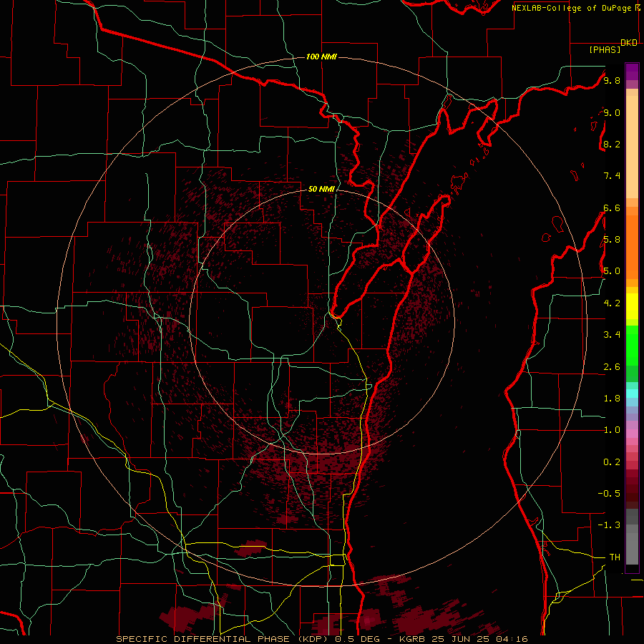The image size is (644, 644).
Task: Click the 9.8 value on the color scale
Action: point(612,80)
